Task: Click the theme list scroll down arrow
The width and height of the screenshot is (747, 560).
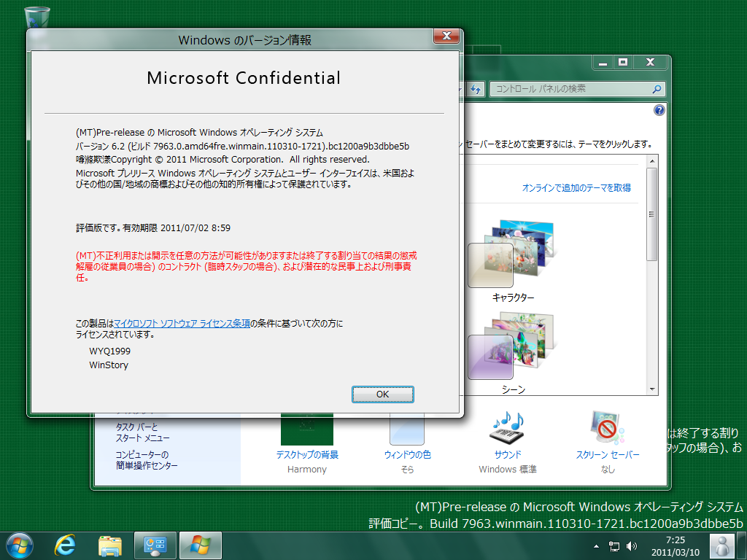Action: [x=652, y=389]
